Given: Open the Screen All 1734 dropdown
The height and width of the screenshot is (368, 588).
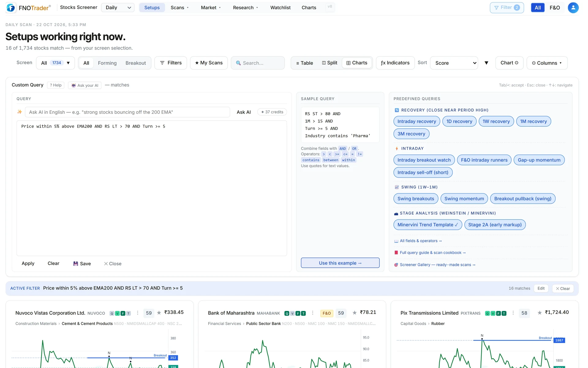Looking at the screenshot, I should [55, 63].
